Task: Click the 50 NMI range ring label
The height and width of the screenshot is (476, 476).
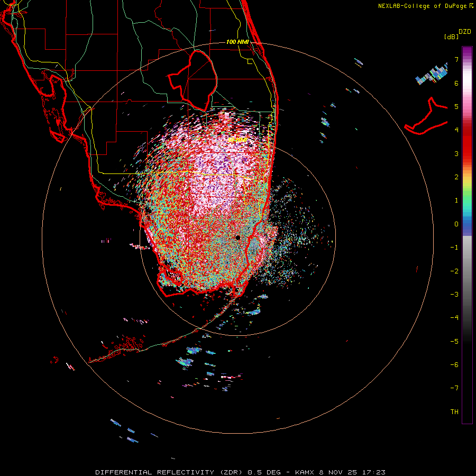Action: pos(237,140)
